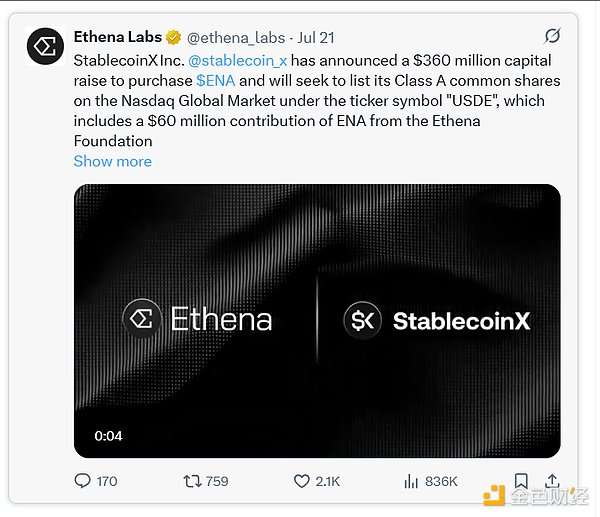600x517 pixels.
Task: Open the Jul 21 tweet timestamp
Action: point(315,38)
